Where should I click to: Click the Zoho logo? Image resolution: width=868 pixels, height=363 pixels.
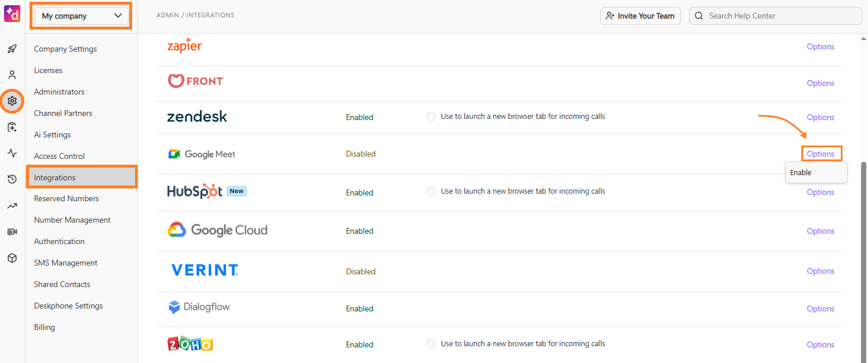coord(190,344)
